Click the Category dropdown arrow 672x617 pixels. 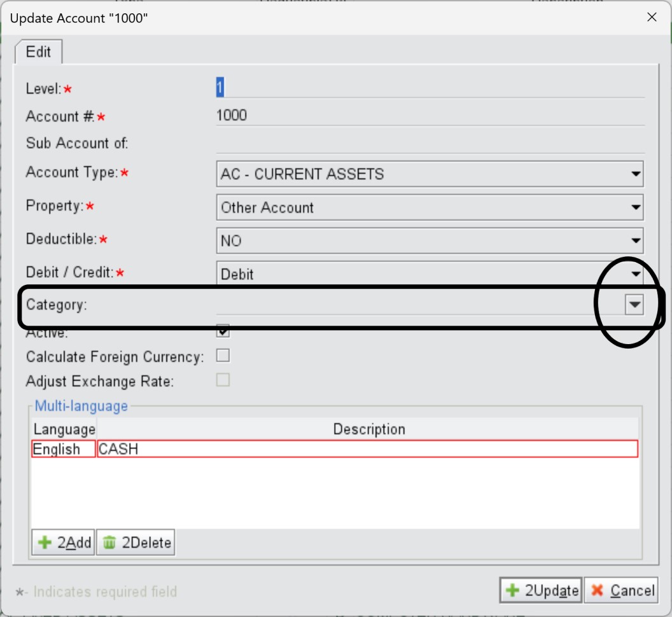point(634,305)
